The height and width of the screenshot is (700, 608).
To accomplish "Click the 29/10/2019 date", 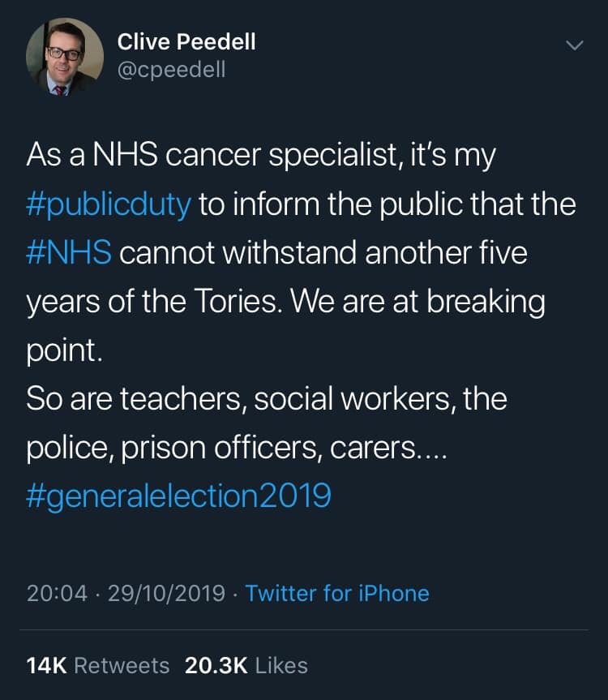I will (x=166, y=593).
